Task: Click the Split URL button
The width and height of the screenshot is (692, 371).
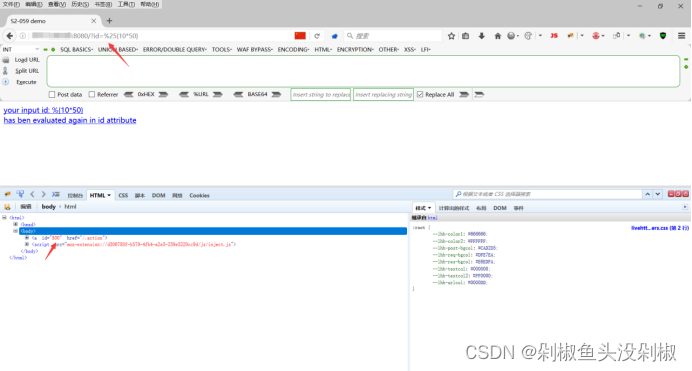Action: [x=27, y=71]
